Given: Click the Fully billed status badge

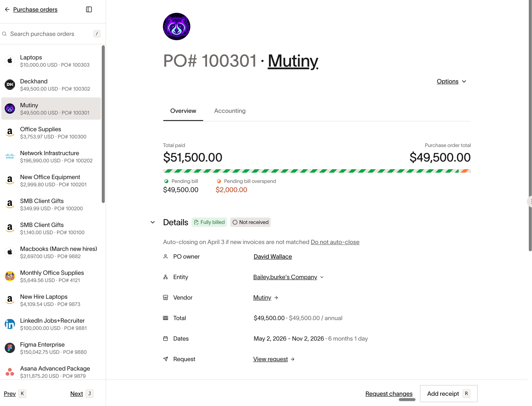Looking at the screenshot, I should click(x=209, y=222).
